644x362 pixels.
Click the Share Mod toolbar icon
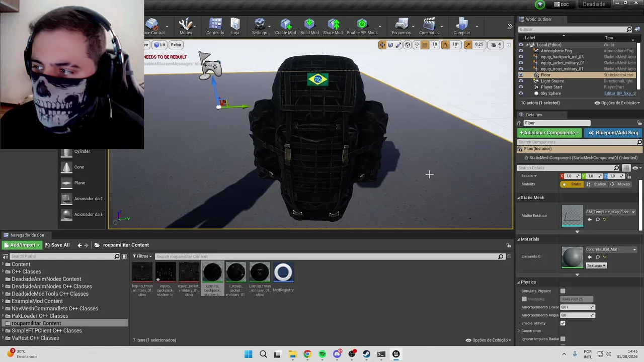click(x=333, y=26)
